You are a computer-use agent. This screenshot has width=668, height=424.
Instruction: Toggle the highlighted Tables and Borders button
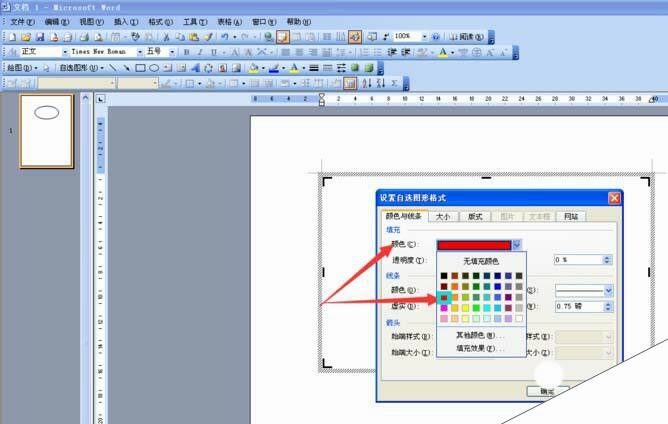[x=282, y=37]
